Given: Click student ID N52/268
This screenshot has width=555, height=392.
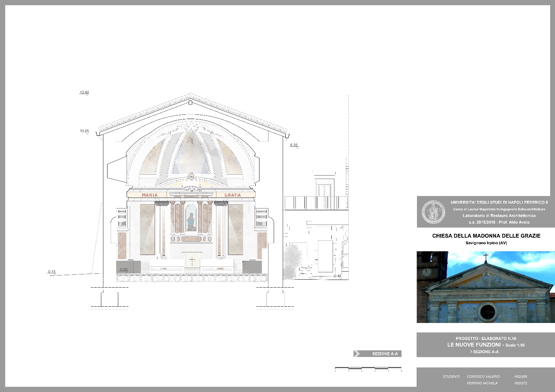Looking at the screenshot, I should (521, 377).
